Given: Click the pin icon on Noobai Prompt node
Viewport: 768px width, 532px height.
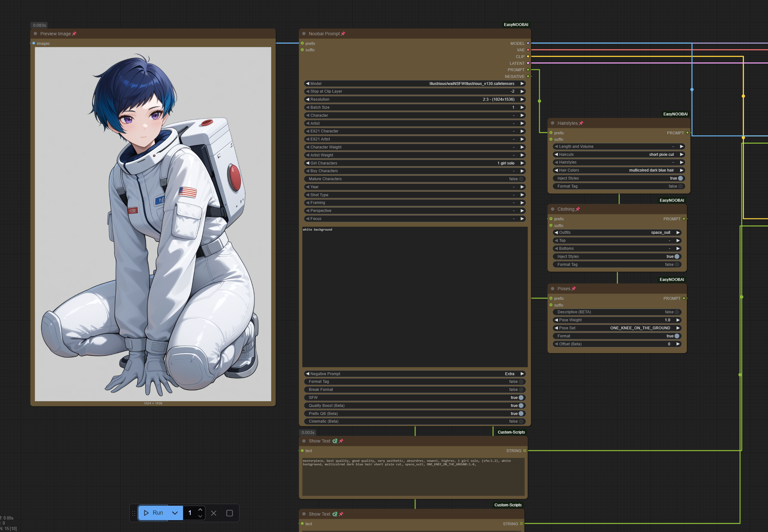Looking at the screenshot, I should tap(343, 34).
